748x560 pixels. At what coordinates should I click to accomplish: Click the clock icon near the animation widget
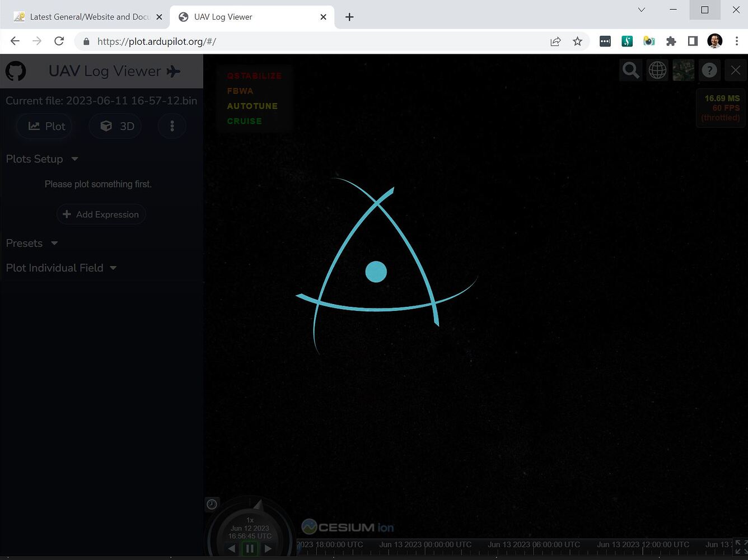click(x=212, y=504)
